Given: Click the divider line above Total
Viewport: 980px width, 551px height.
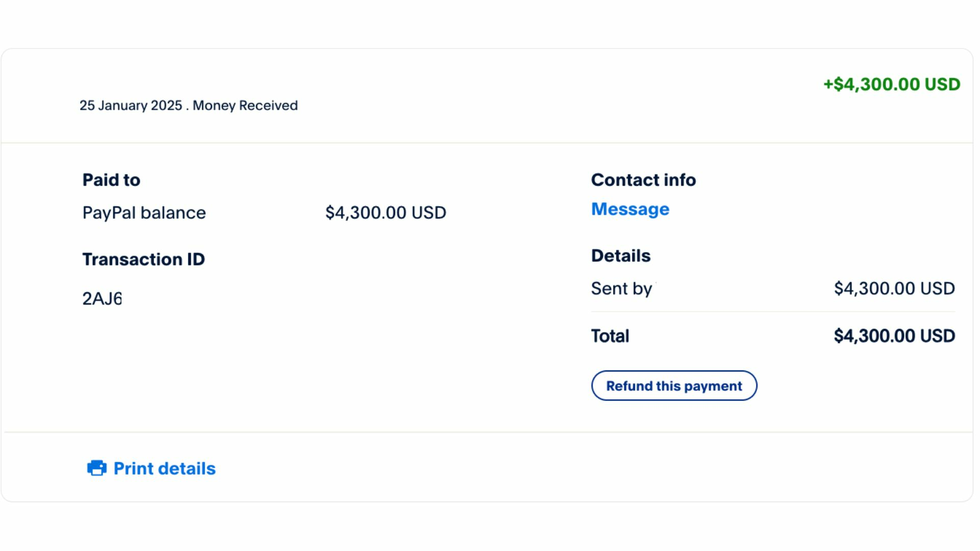Looking at the screenshot, I should 773,312.
